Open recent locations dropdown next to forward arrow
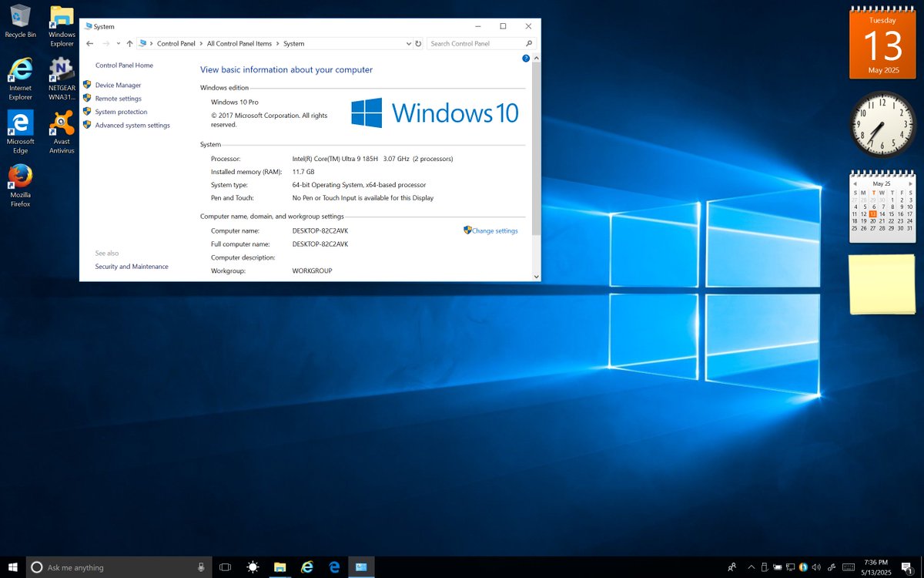924x578 pixels. 119,44
